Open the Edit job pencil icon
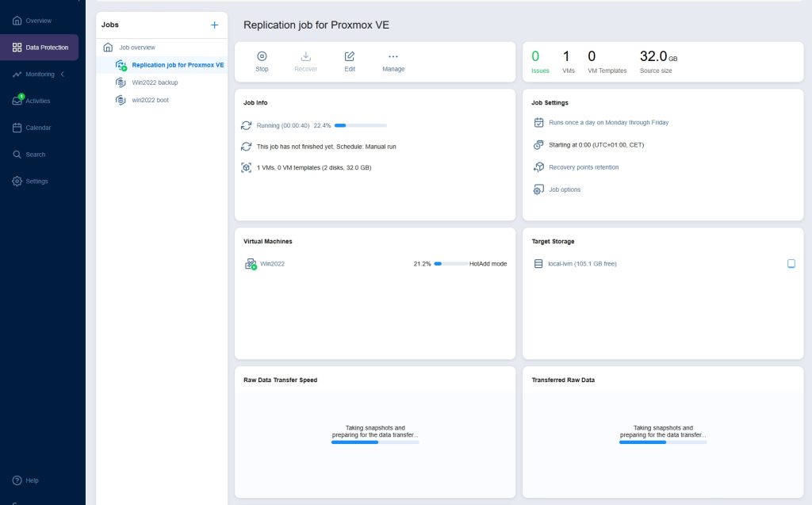 (350, 56)
